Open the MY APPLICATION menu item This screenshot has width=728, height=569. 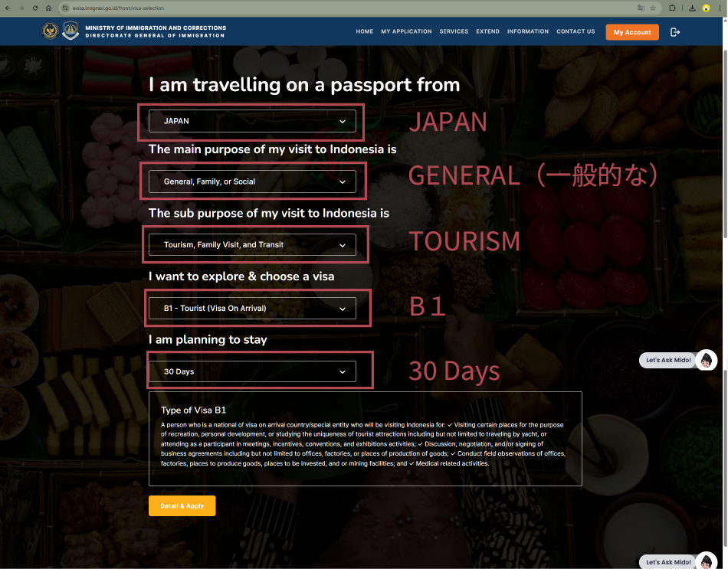(406, 32)
